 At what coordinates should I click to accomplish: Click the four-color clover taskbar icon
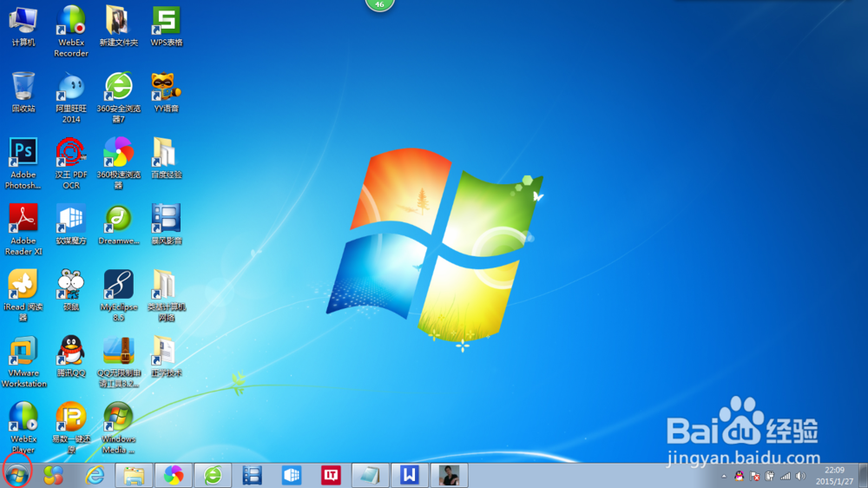coord(53,475)
